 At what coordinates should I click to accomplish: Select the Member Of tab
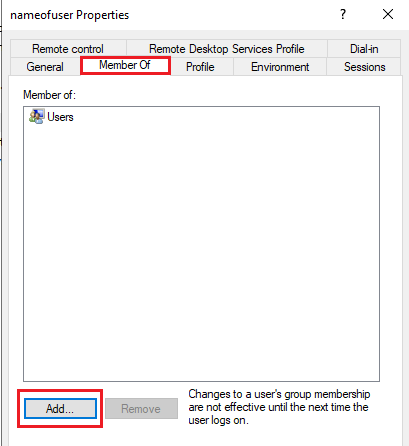(125, 65)
